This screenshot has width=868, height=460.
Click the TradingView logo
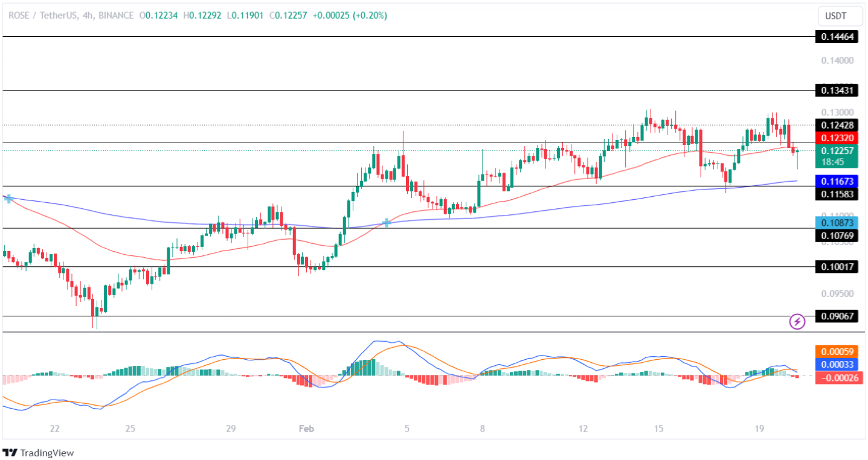pyautogui.click(x=39, y=452)
